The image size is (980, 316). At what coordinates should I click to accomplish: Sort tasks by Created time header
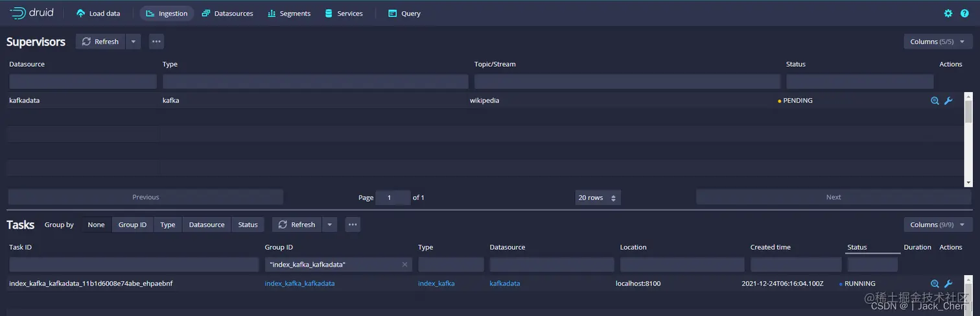click(x=770, y=247)
